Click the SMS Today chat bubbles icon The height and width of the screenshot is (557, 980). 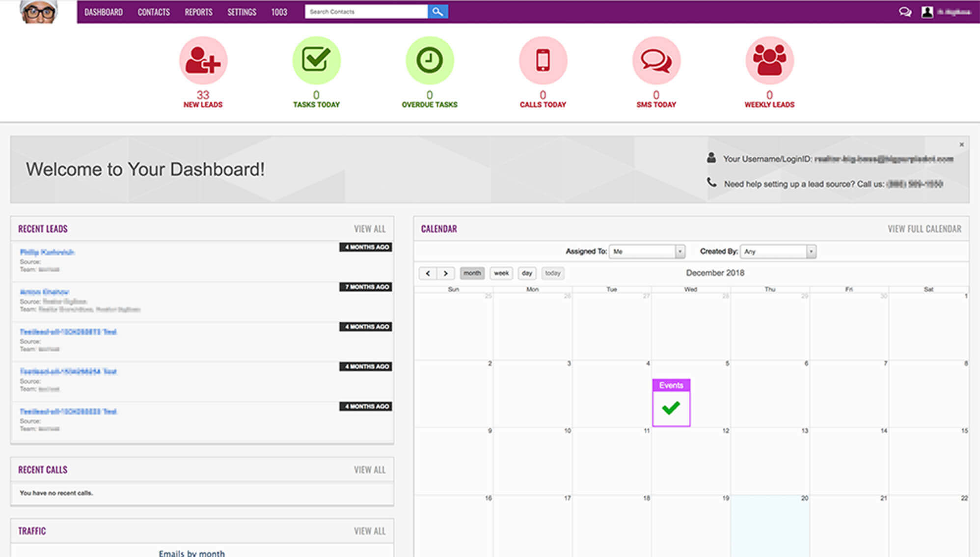point(656,60)
